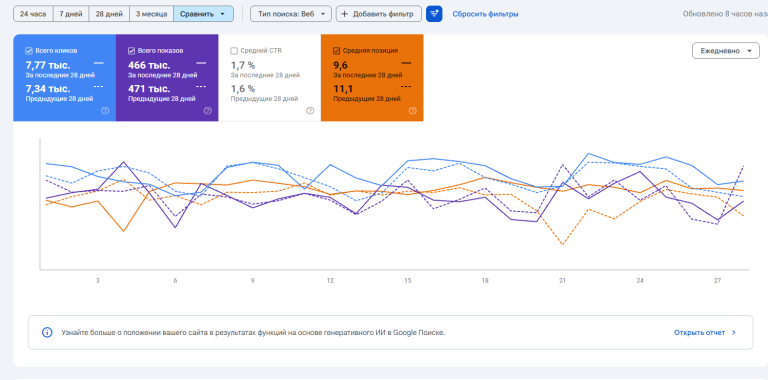Click the solid line legend dash on clicks card
Screen dimensions: 768x380
pyautogui.click(x=98, y=63)
